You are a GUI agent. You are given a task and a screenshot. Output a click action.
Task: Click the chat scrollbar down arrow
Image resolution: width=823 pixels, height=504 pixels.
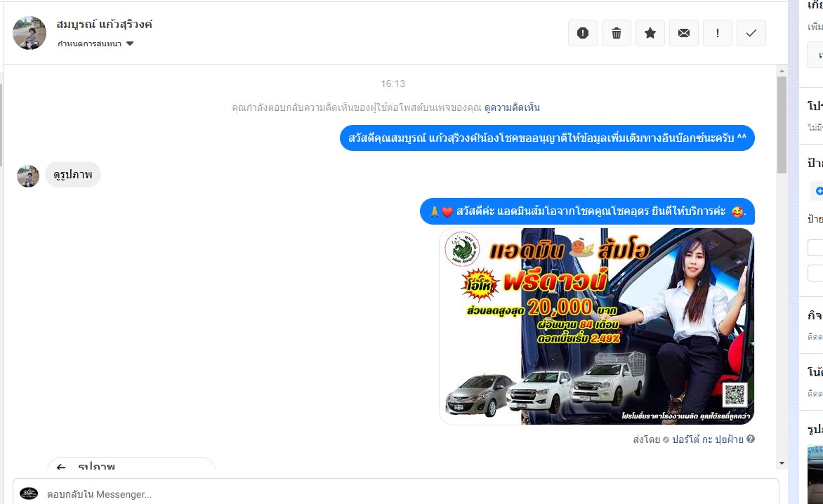[782, 463]
